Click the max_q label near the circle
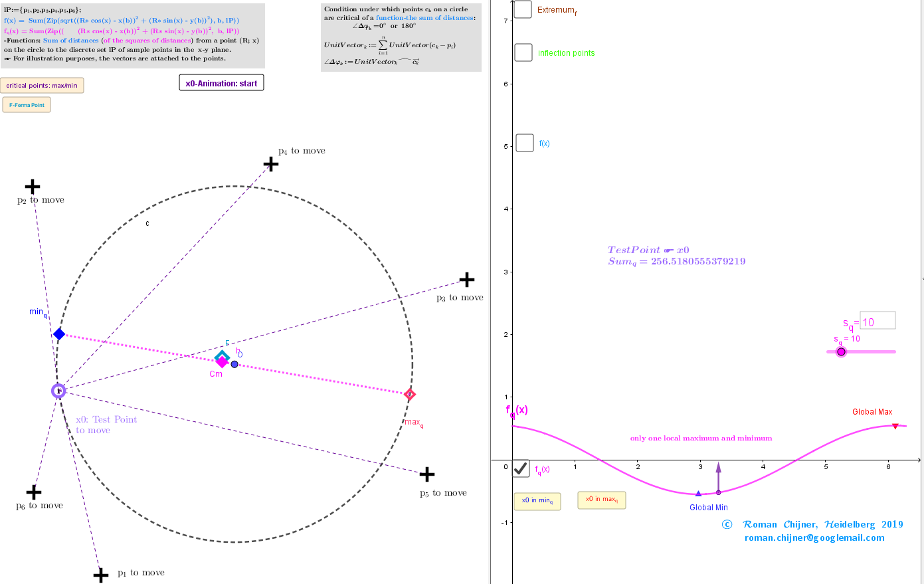The width and height of the screenshot is (924, 584). [414, 423]
